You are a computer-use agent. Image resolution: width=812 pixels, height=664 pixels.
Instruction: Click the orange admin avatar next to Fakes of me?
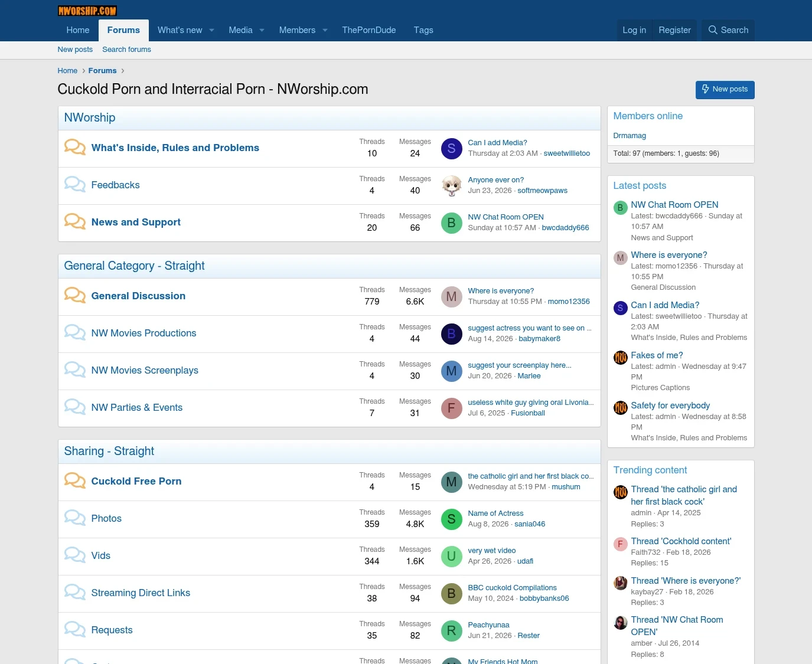click(x=620, y=358)
